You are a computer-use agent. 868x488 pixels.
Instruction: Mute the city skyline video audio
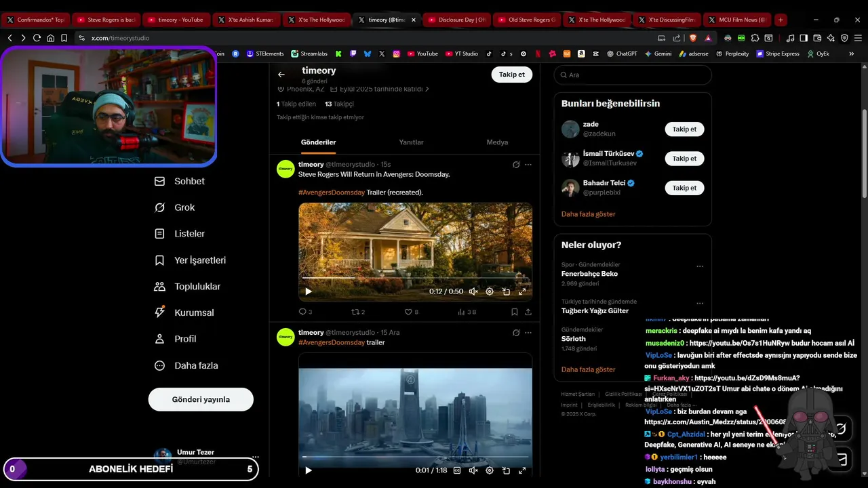(x=473, y=470)
